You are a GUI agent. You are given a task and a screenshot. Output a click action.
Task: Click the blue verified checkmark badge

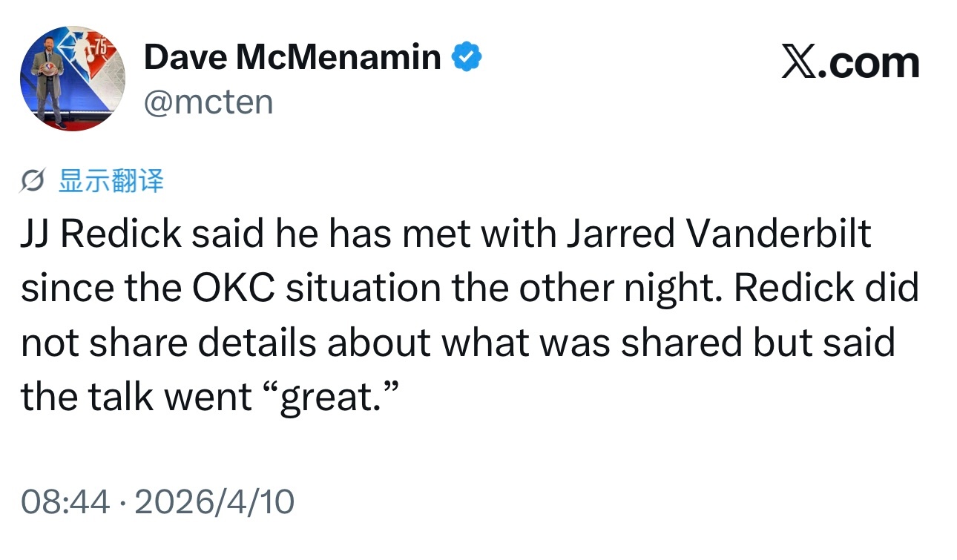[x=467, y=57]
